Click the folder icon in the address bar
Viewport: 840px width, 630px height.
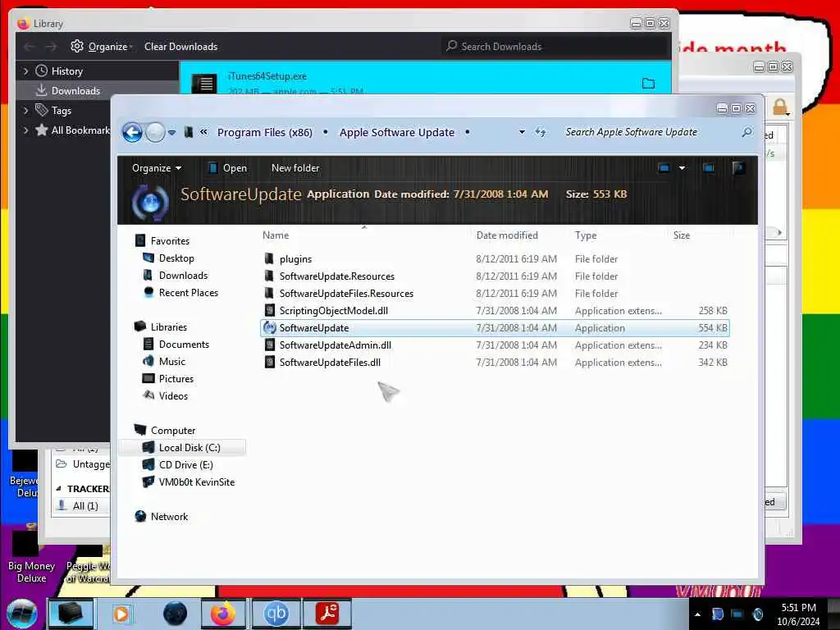click(x=189, y=132)
